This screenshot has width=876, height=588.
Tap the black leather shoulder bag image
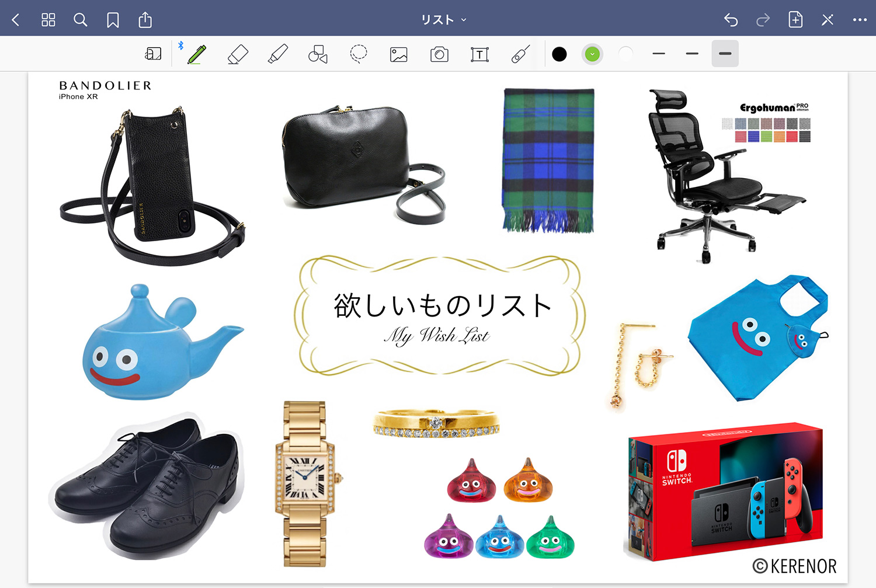point(363,165)
